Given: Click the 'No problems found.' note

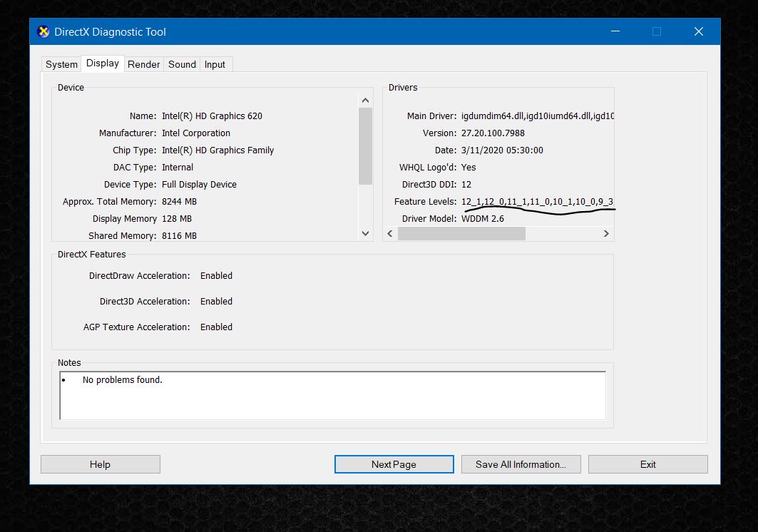Looking at the screenshot, I should (x=123, y=379).
